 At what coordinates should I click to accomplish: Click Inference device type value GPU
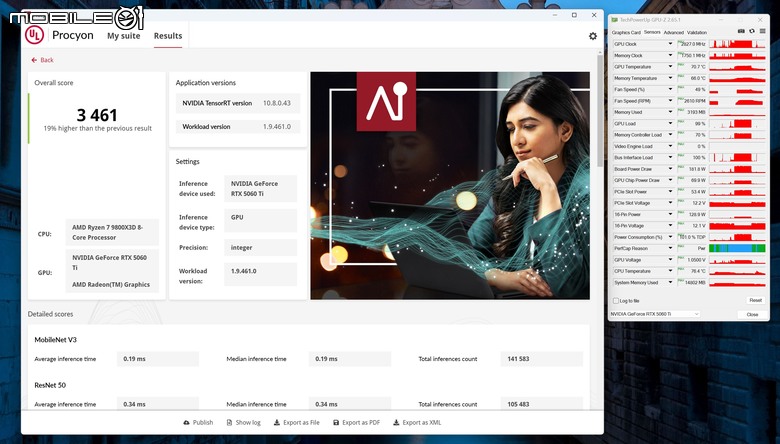260,221
